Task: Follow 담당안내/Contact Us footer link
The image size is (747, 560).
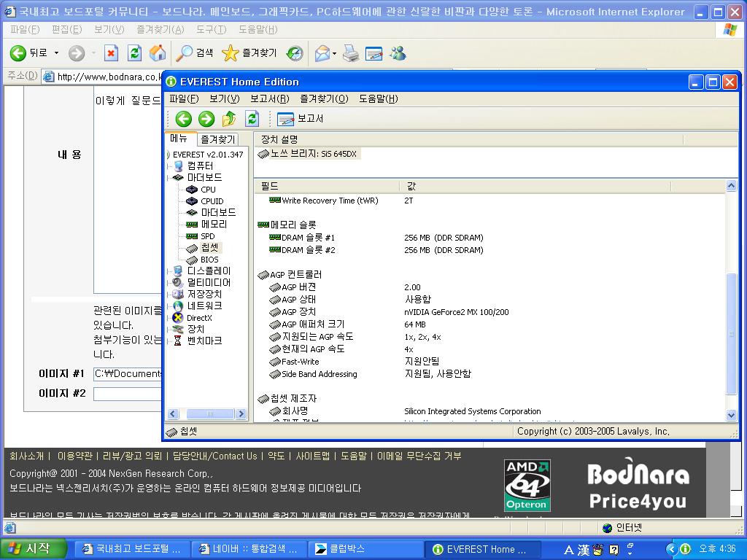Action: 215,456
